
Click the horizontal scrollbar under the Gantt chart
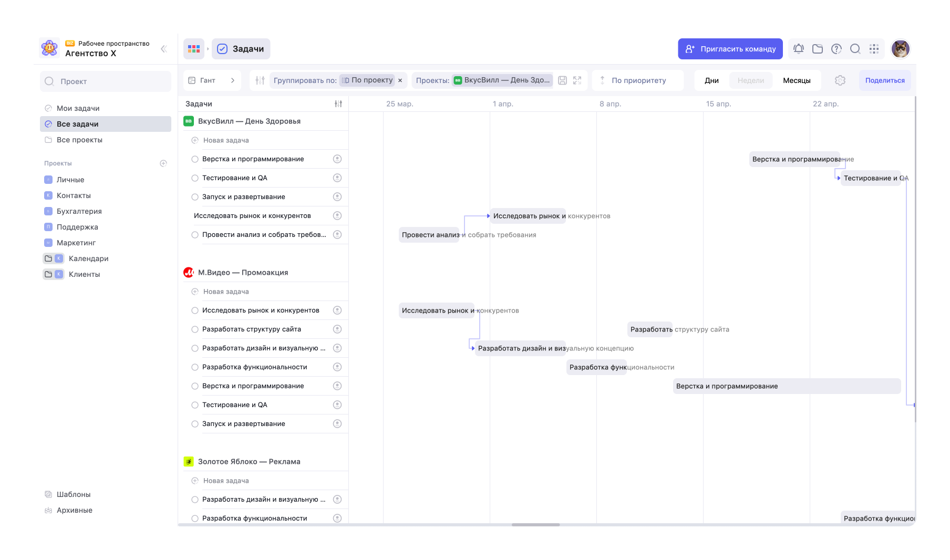click(x=535, y=524)
